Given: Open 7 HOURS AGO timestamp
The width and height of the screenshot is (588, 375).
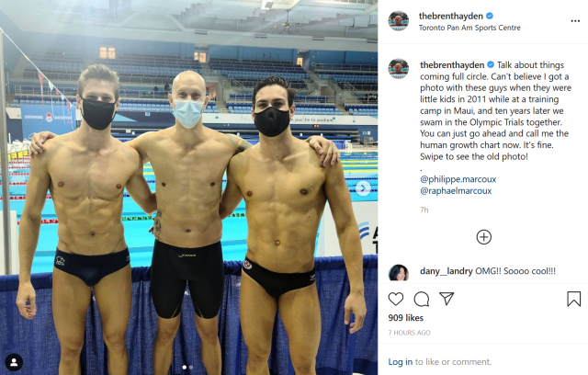Looking at the screenshot, I should (409, 333).
